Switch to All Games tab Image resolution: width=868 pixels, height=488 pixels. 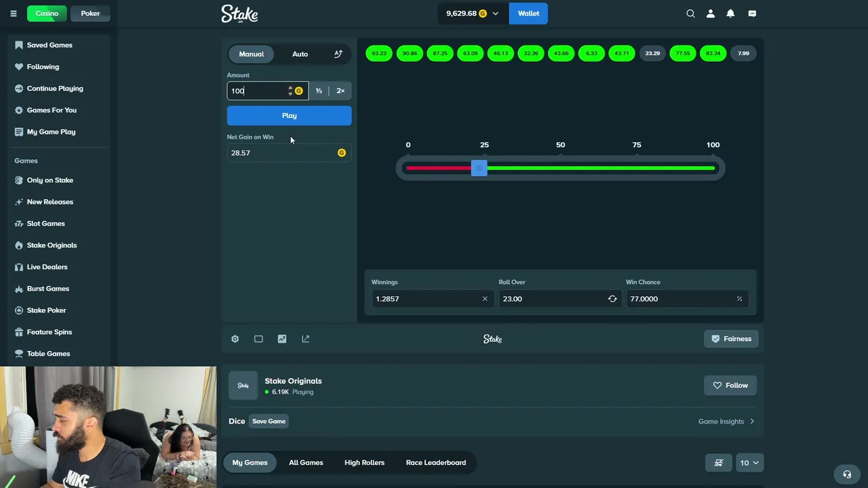[306, 463]
